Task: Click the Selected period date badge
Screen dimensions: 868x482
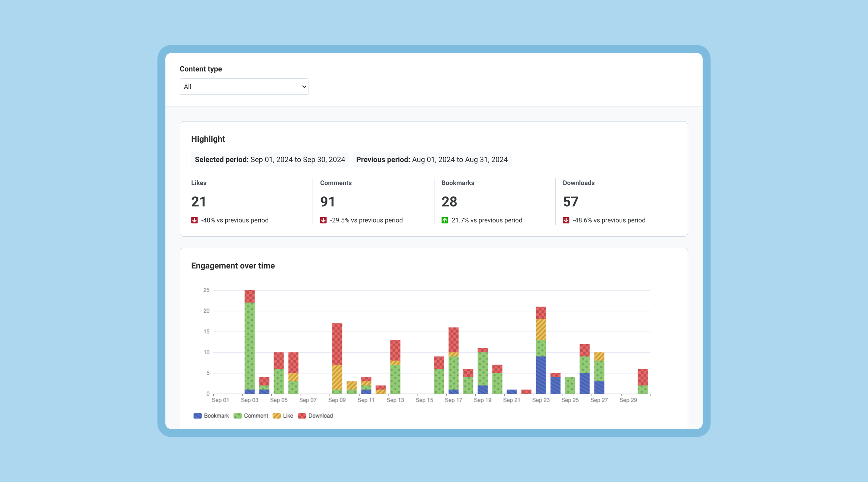Action: click(270, 160)
